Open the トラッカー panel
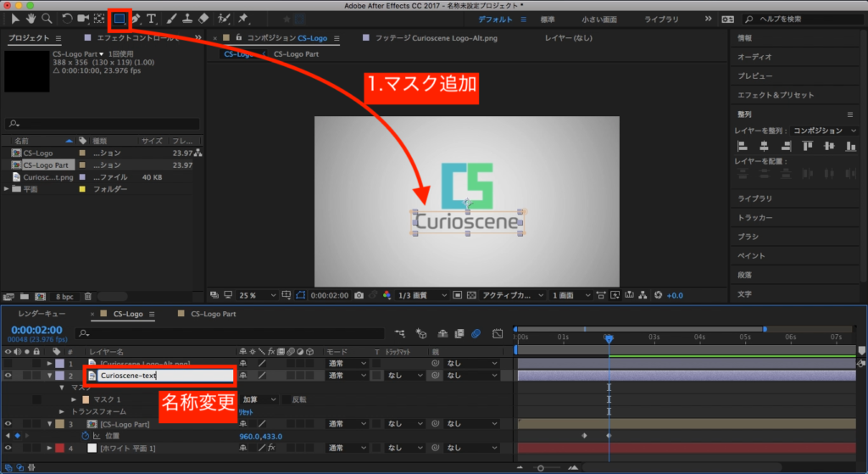Image resolution: width=868 pixels, height=474 pixels. [754, 218]
